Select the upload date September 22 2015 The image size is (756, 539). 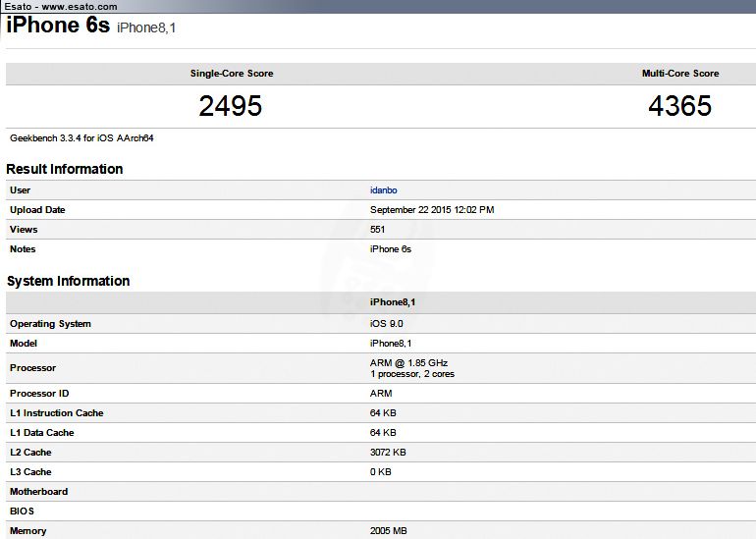432,210
